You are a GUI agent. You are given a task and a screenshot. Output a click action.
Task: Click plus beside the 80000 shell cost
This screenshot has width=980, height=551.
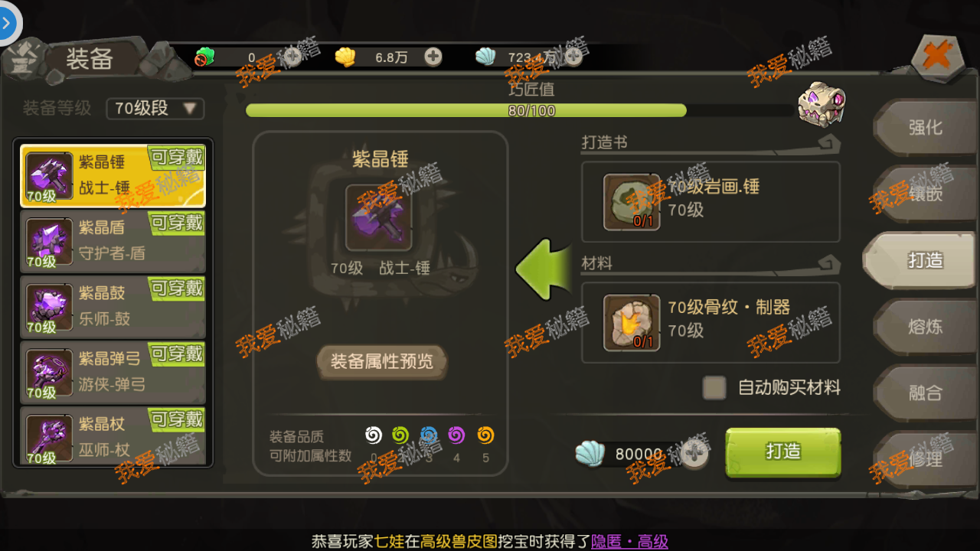(694, 455)
